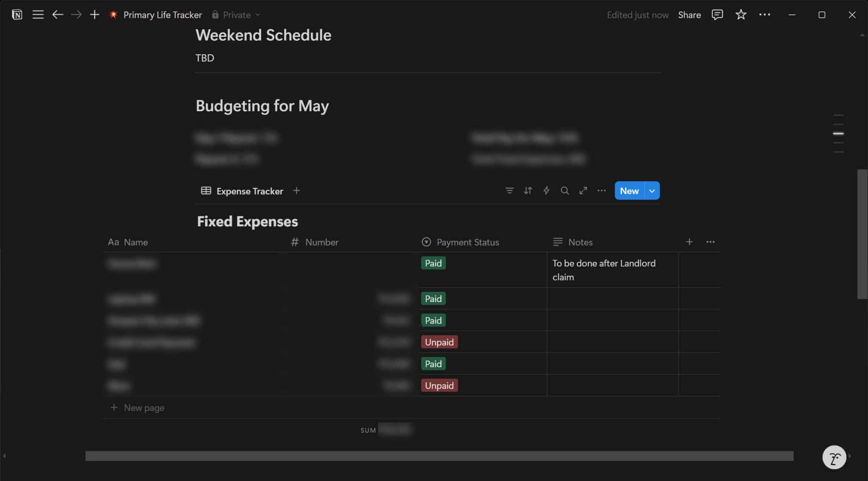Open the sort options for the database
Image resolution: width=868 pixels, height=481 pixels.
click(x=528, y=190)
